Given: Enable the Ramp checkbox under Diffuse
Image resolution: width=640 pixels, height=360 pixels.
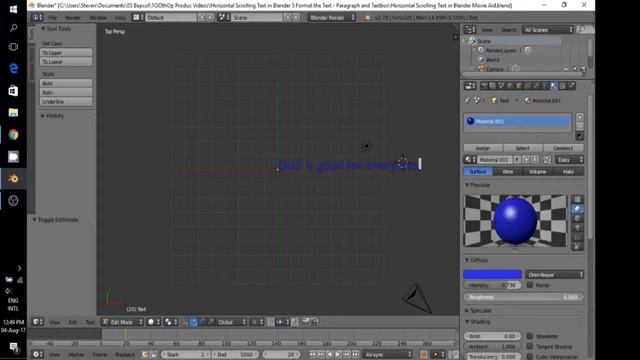Looking at the screenshot, I should [x=530, y=285].
